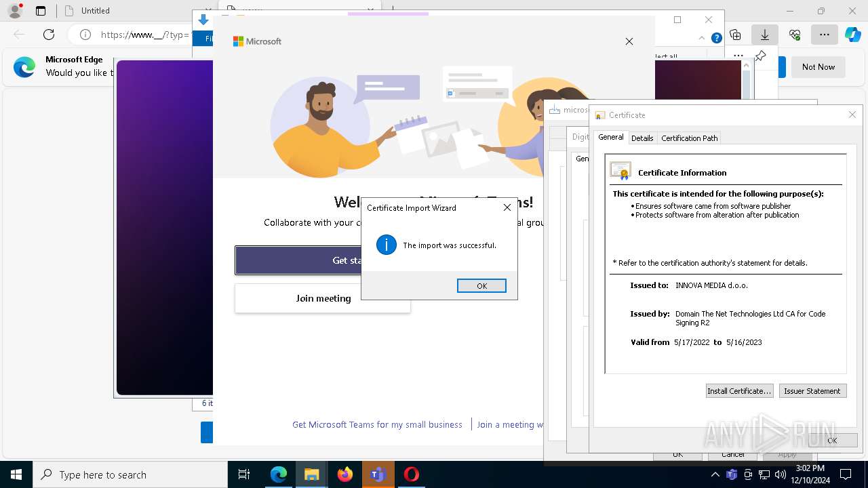Maximize the background Explorer window

tap(677, 20)
